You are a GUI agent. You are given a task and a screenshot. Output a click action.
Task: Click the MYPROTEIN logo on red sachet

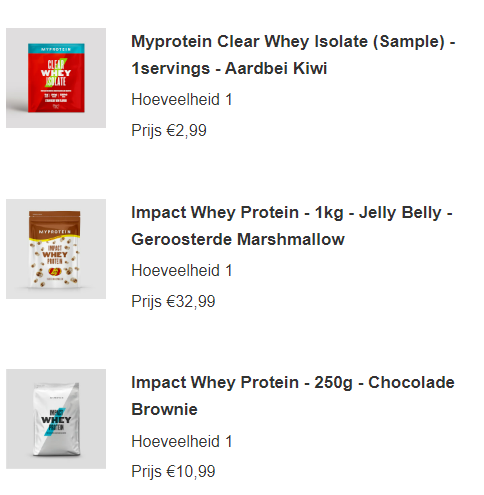56,49
